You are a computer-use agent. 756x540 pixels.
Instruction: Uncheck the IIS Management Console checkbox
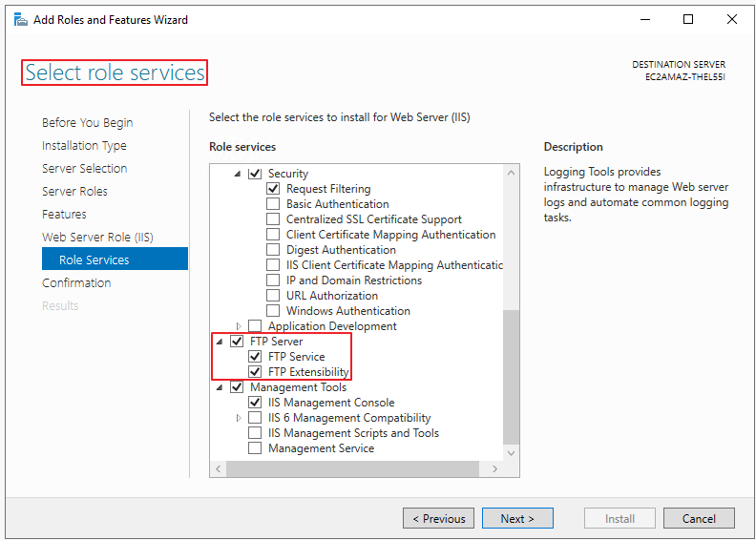pos(255,403)
